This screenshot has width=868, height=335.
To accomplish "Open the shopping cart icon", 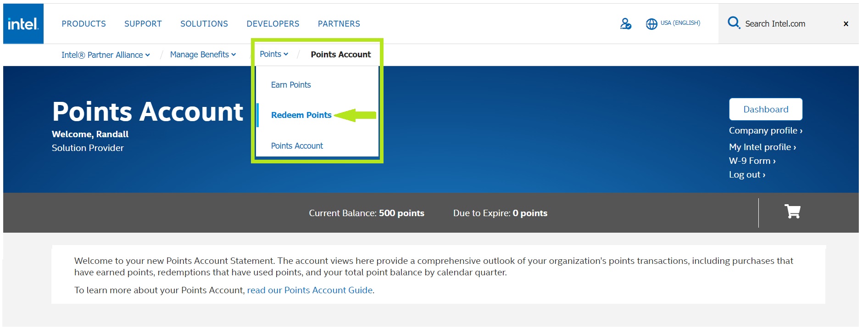I will pyautogui.click(x=792, y=212).
